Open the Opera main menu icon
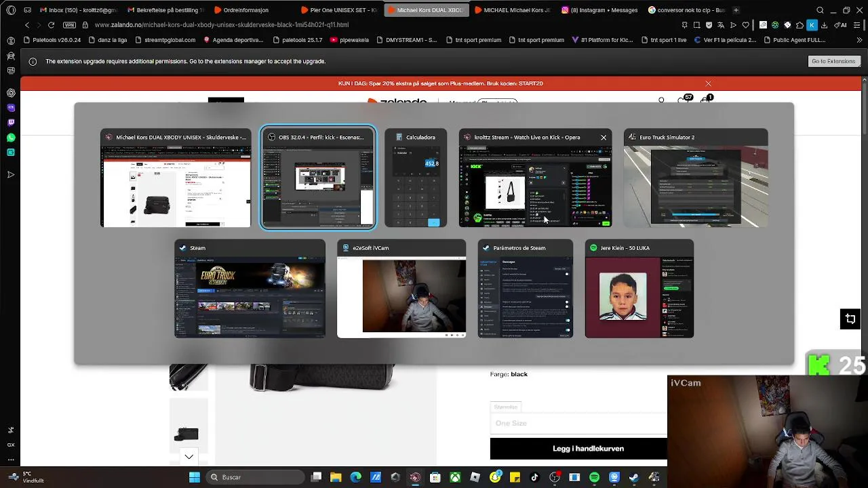 point(11,10)
